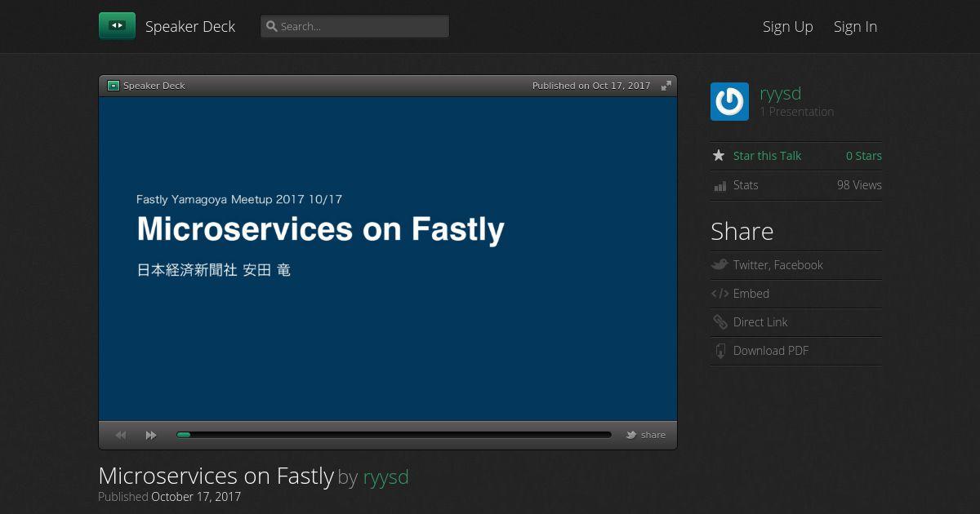Click the Direct Link chain icon
The image size is (980, 514).
click(x=719, y=322)
